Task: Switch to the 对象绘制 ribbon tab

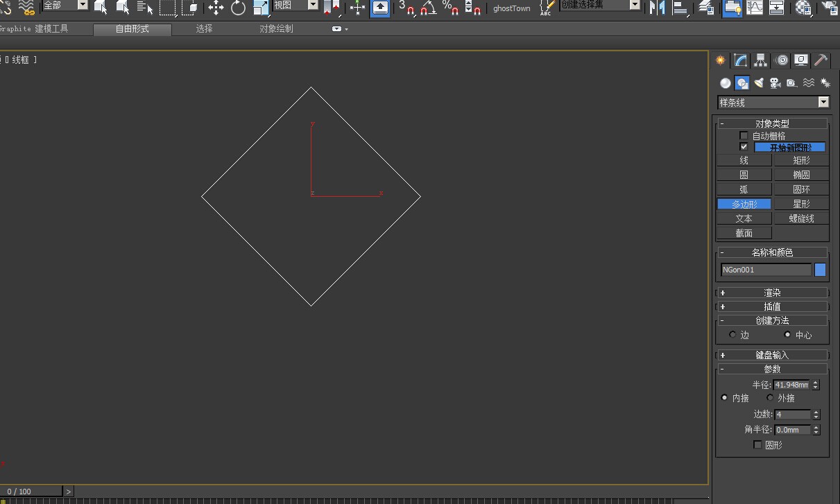Action: [x=276, y=29]
